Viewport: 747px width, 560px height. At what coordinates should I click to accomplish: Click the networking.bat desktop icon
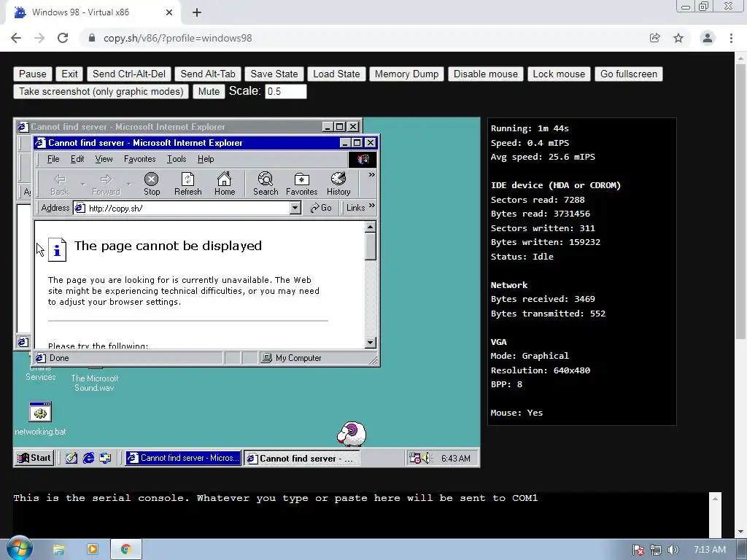point(40,419)
